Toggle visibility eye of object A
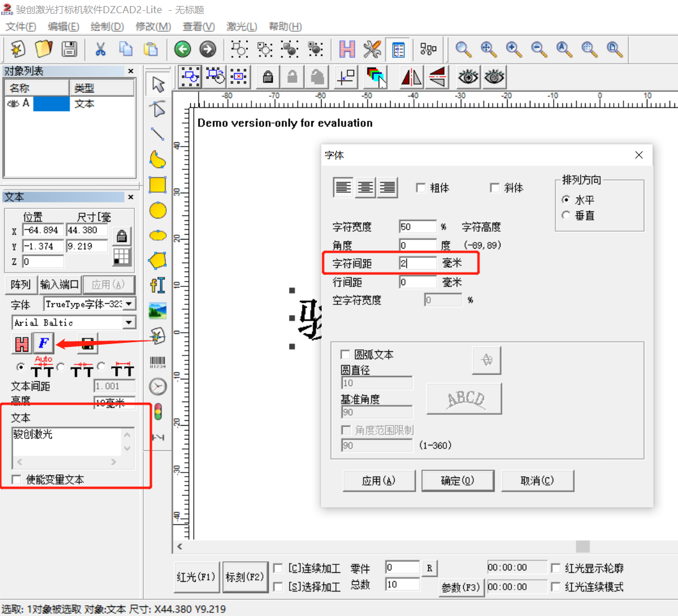 pyautogui.click(x=13, y=103)
